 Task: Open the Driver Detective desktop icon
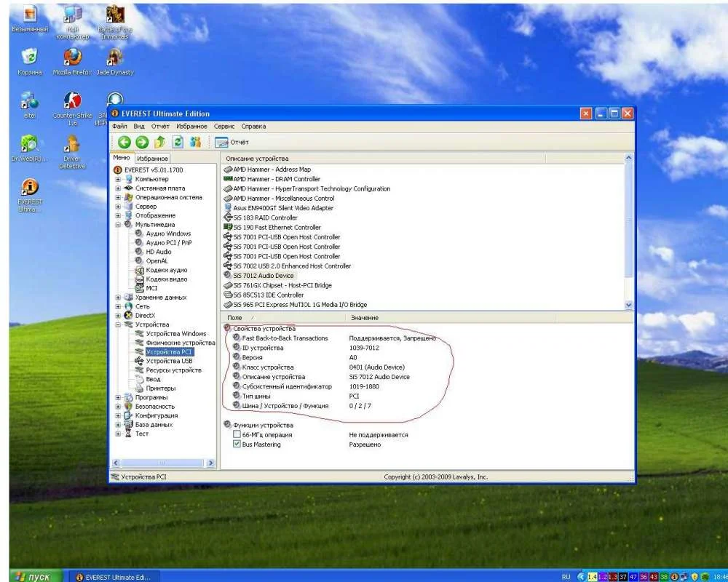pos(72,145)
